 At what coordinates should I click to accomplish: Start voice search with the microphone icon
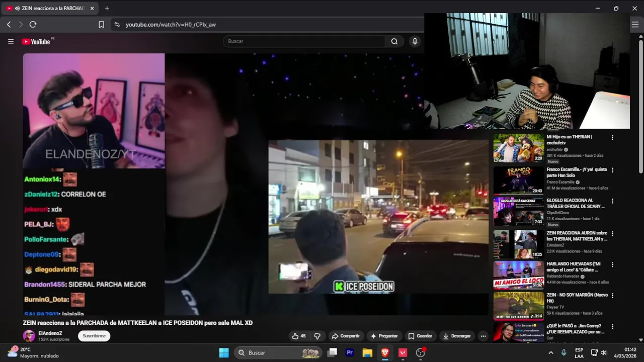click(415, 41)
